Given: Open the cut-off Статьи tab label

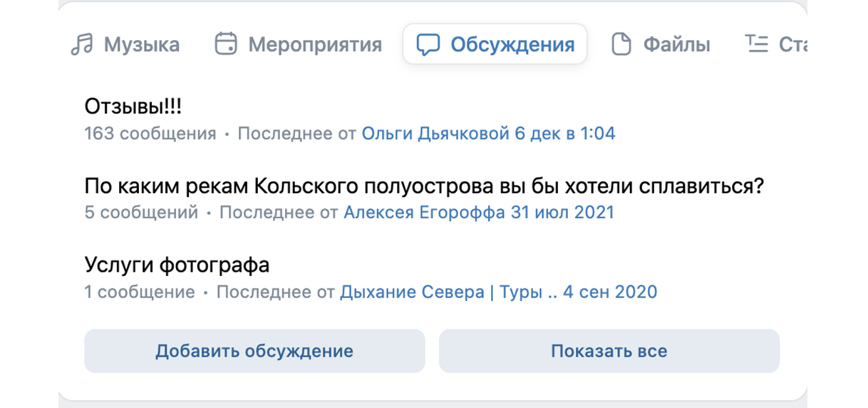Looking at the screenshot, I should point(792,45).
